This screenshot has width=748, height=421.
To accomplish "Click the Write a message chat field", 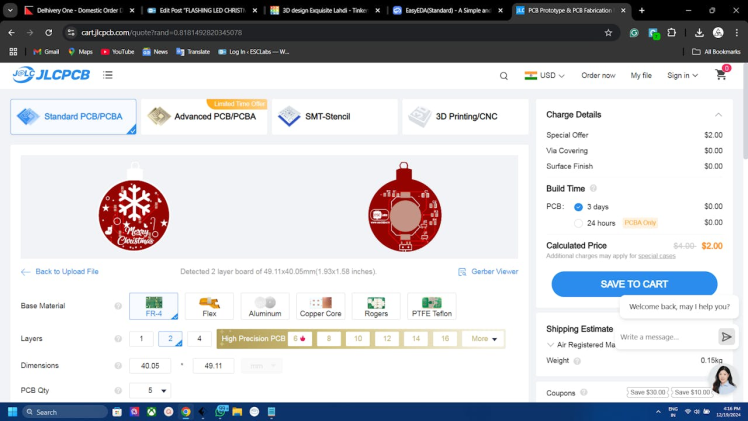I will pyautogui.click(x=666, y=337).
